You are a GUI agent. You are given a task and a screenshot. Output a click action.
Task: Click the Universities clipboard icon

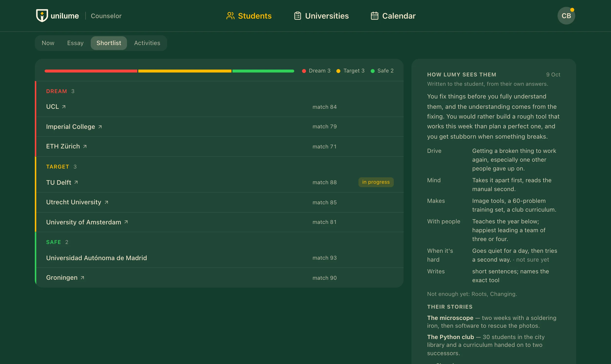tap(297, 16)
